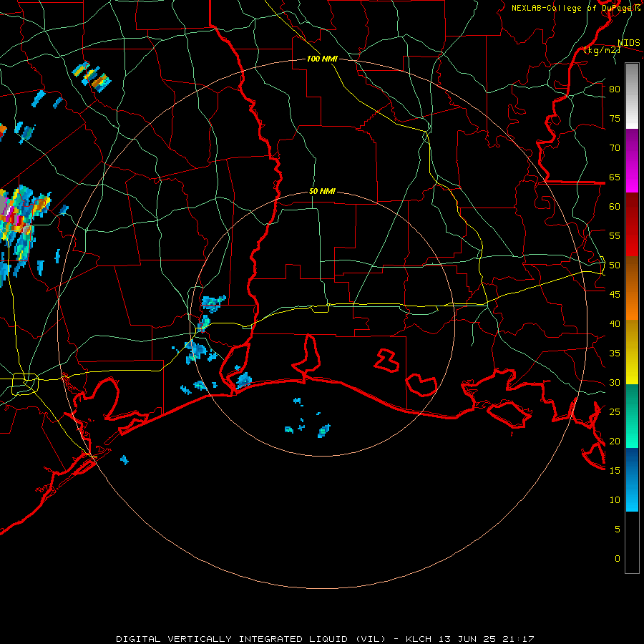Click the DIGITAL VERTICALLY INTEGRATED LIQUID (VIL) caption

pos(251,639)
